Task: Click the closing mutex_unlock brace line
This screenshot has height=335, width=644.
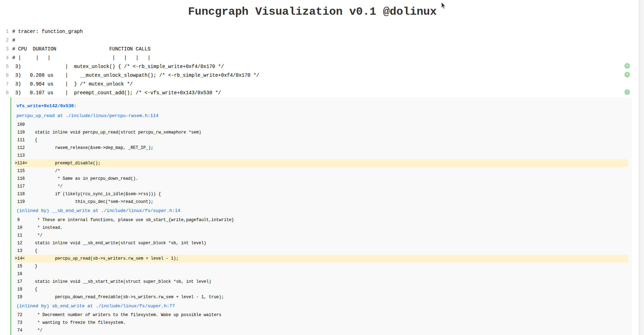Action: pyautogui.click(x=103, y=84)
